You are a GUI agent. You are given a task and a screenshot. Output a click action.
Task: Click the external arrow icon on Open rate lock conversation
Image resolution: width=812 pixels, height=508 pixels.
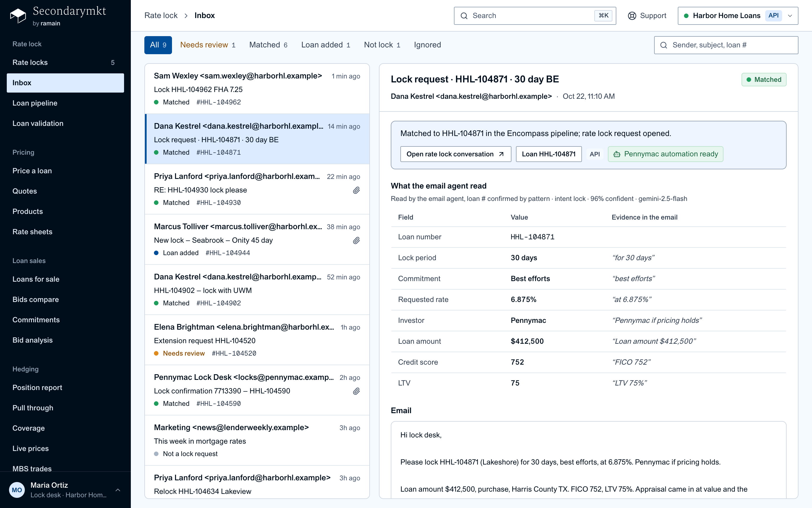[x=501, y=154]
